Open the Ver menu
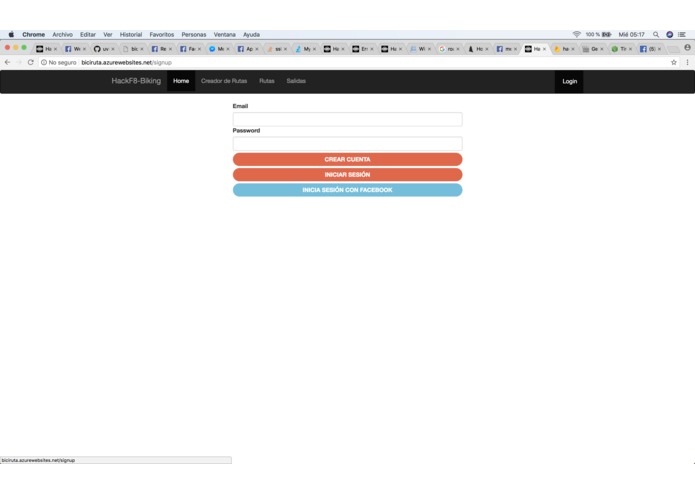Viewport: 695px width, 494px height. (x=108, y=35)
